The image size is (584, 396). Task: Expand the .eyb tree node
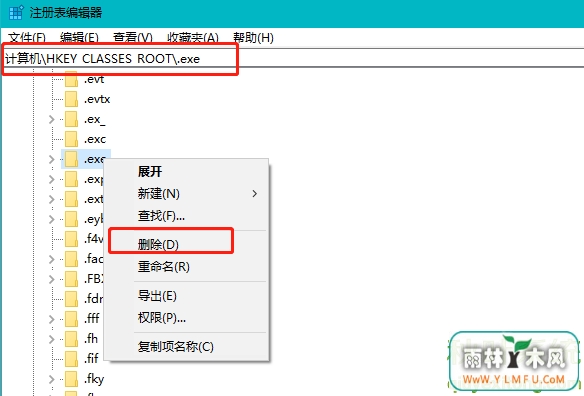tap(51, 219)
